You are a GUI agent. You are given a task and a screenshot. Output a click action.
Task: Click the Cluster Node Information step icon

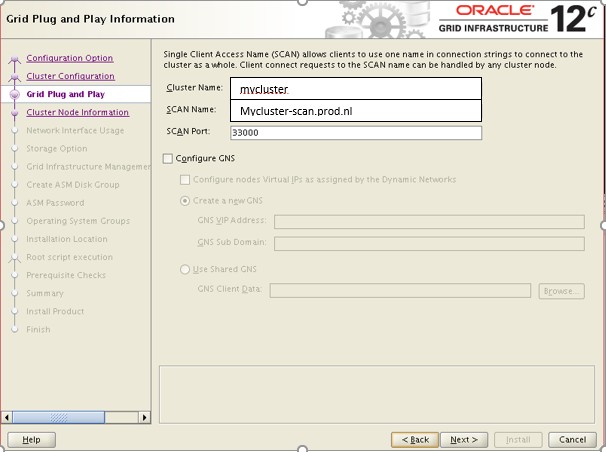tap(14, 113)
